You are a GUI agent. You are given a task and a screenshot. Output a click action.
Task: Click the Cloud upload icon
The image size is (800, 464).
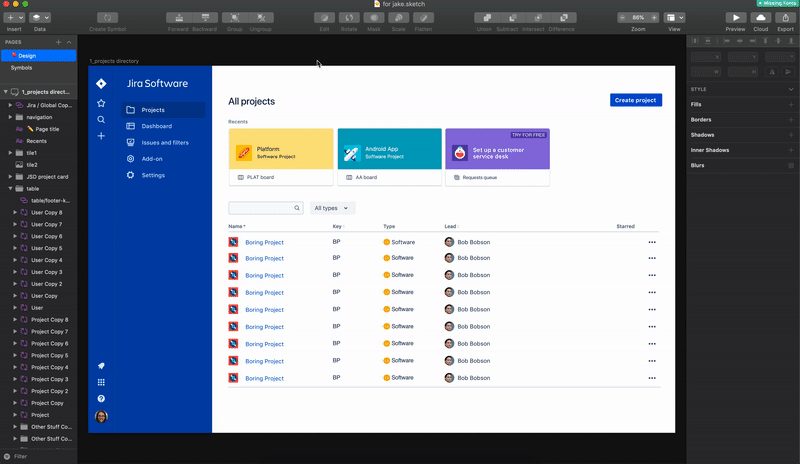761,17
